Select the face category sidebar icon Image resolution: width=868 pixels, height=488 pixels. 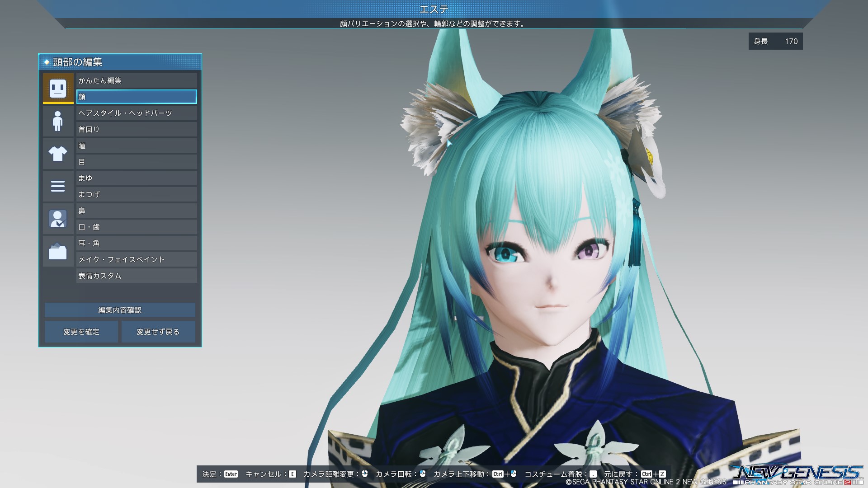pos(58,88)
